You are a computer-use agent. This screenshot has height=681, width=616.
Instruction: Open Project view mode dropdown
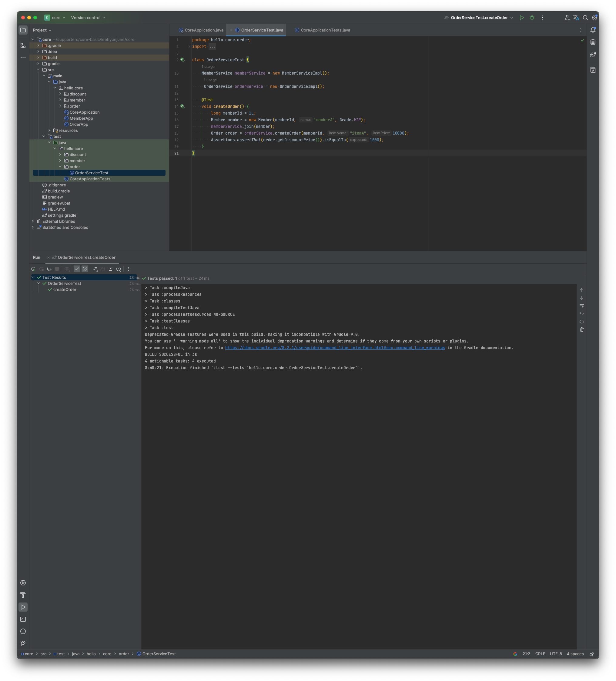pyautogui.click(x=42, y=30)
